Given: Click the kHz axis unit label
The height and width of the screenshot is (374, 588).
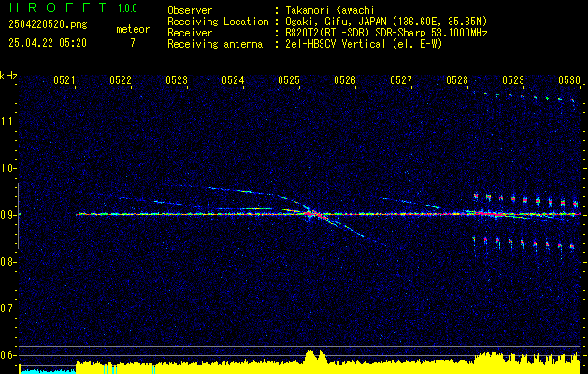Looking at the screenshot, I should pyautogui.click(x=8, y=76).
